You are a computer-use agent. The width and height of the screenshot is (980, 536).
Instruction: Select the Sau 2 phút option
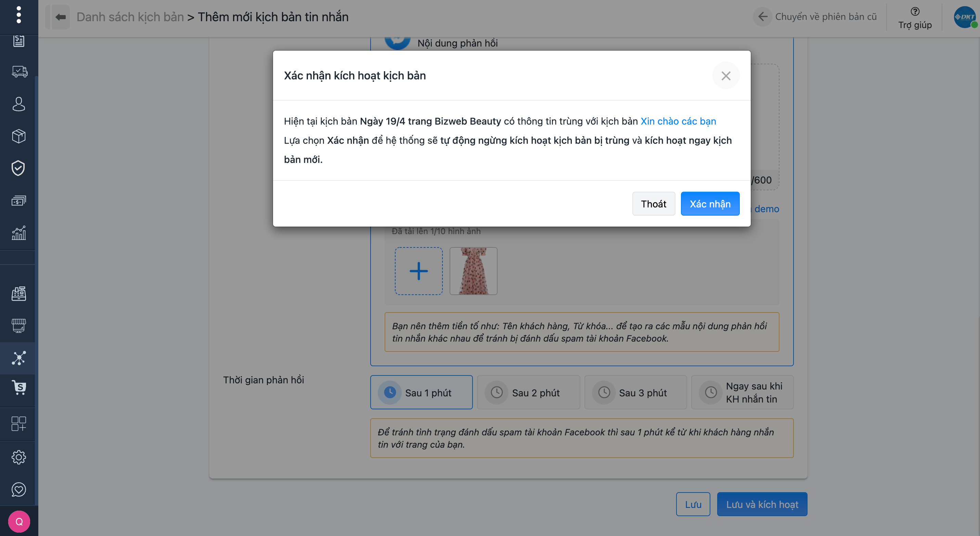click(x=528, y=392)
